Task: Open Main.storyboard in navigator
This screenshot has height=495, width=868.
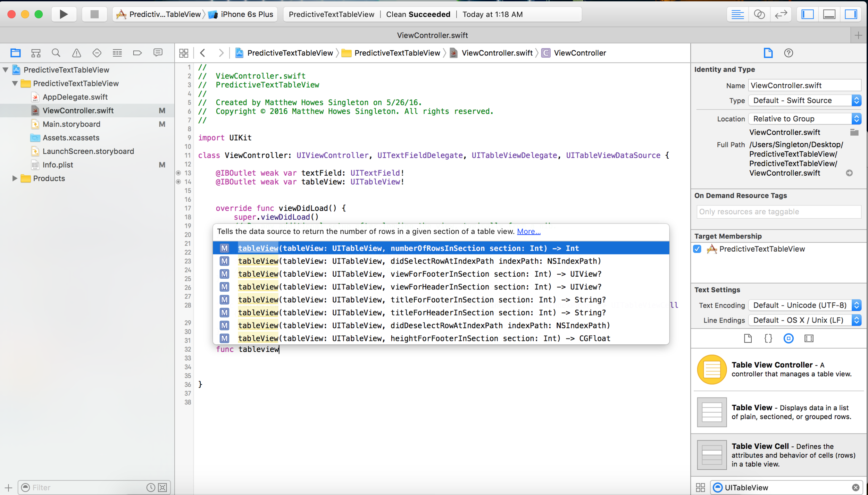Action: click(71, 124)
